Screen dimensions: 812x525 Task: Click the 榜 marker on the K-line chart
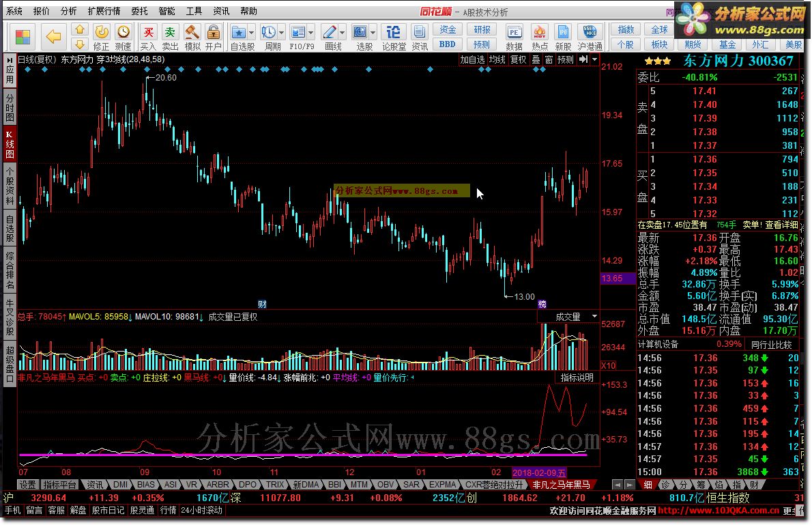542,304
